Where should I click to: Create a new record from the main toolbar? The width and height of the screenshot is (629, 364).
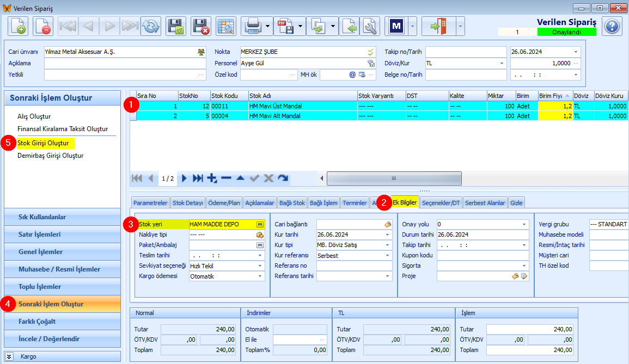tap(17, 27)
